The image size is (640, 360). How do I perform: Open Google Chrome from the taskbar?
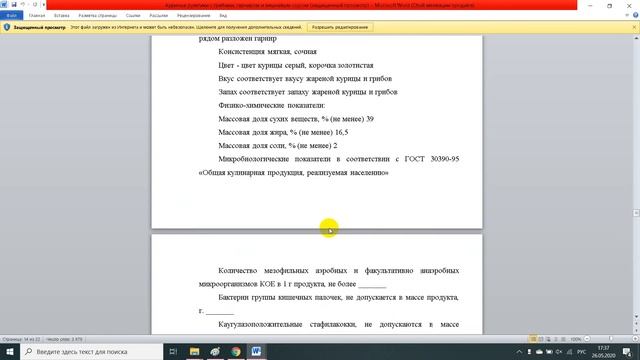(x=236, y=351)
